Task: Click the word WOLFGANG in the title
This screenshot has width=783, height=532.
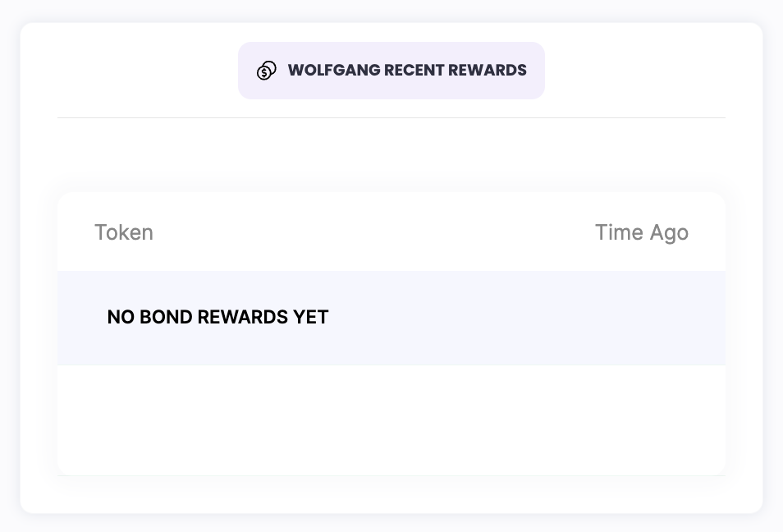Action: [x=334, y=71]
